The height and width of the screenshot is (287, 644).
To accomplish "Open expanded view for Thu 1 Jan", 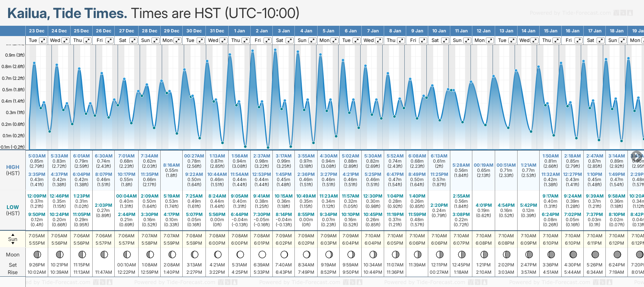I will click(x=245, y=40).
